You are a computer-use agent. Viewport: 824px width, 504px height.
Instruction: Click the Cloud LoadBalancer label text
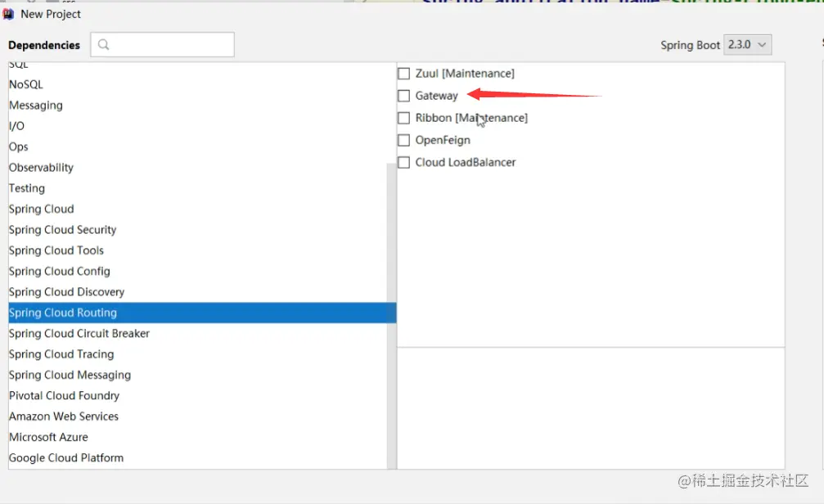(x=466, y=162)
